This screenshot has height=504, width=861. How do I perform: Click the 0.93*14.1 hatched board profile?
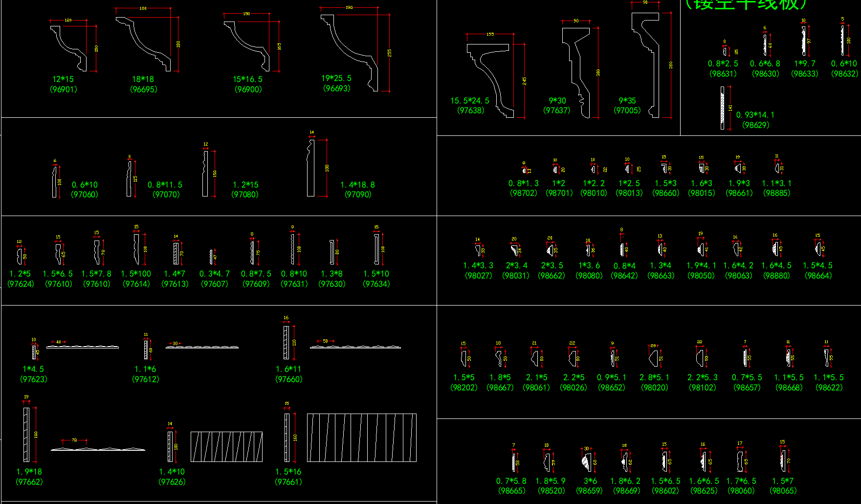[722, 108]
